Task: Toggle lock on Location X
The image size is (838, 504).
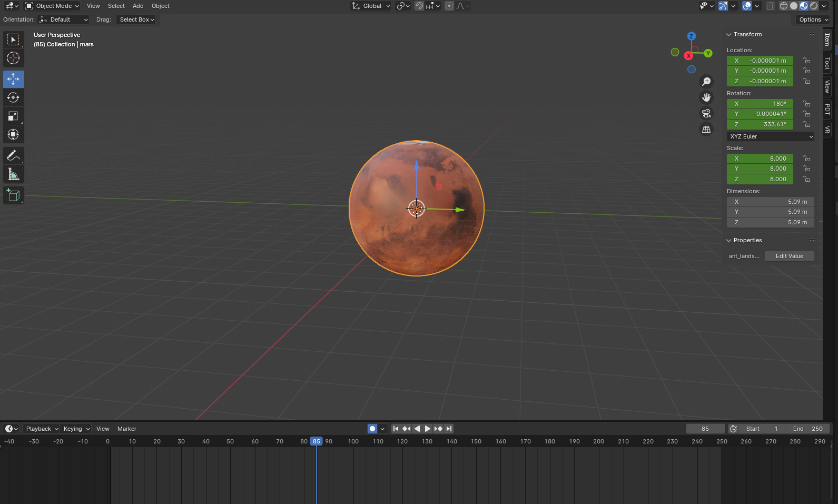Action: 806,61
